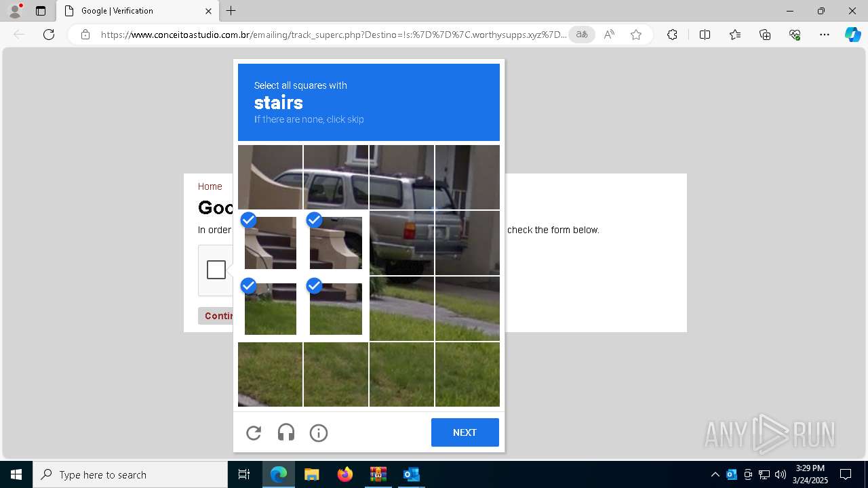Switch to the Google | Verification tab

(x=138, y=11)
